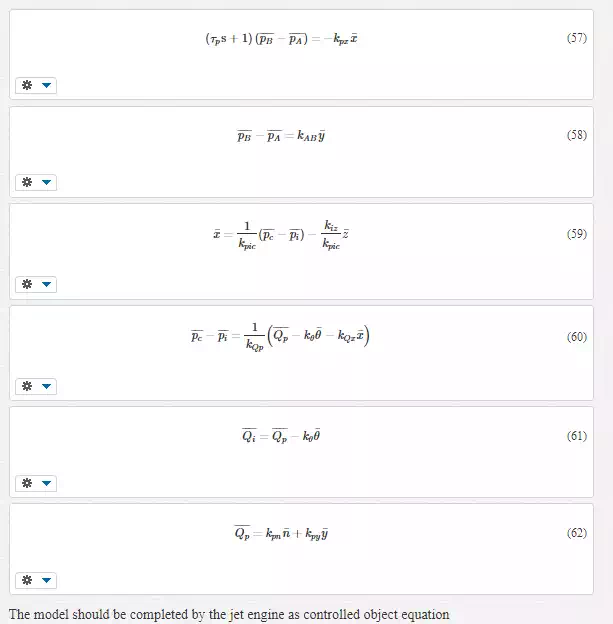The width and height of the screenshot is (613, 624).
Task: Click the Qp equals kpn n plus kpy y equation
Action: 281,533
